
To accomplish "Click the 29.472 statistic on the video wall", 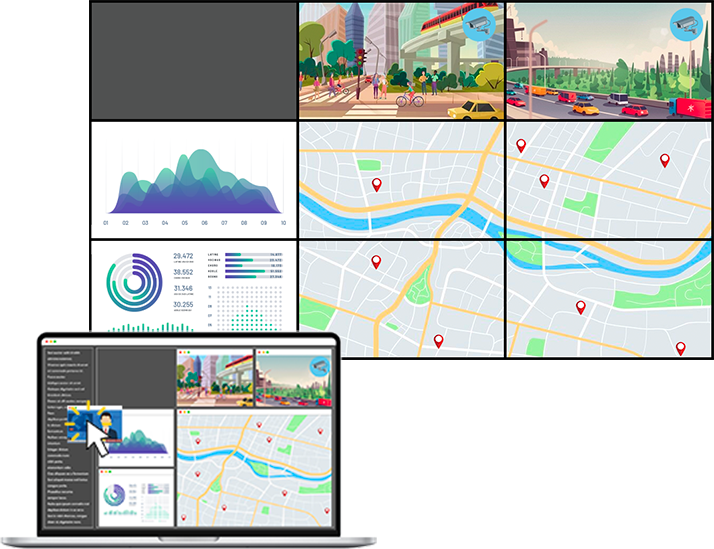I will [183, 257].
